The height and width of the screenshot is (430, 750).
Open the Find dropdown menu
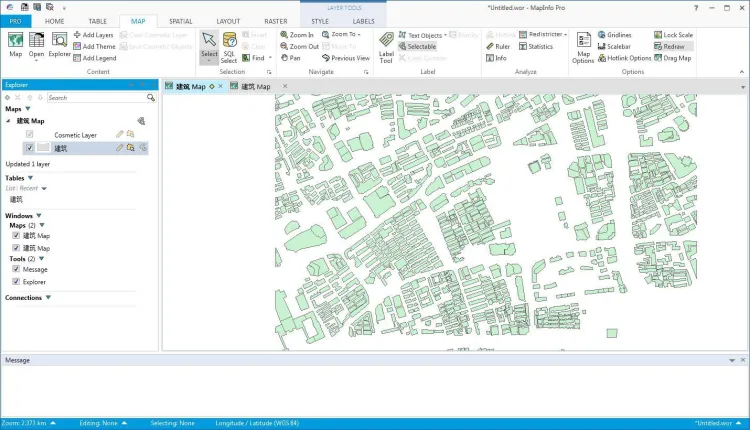tap(271, 58)
